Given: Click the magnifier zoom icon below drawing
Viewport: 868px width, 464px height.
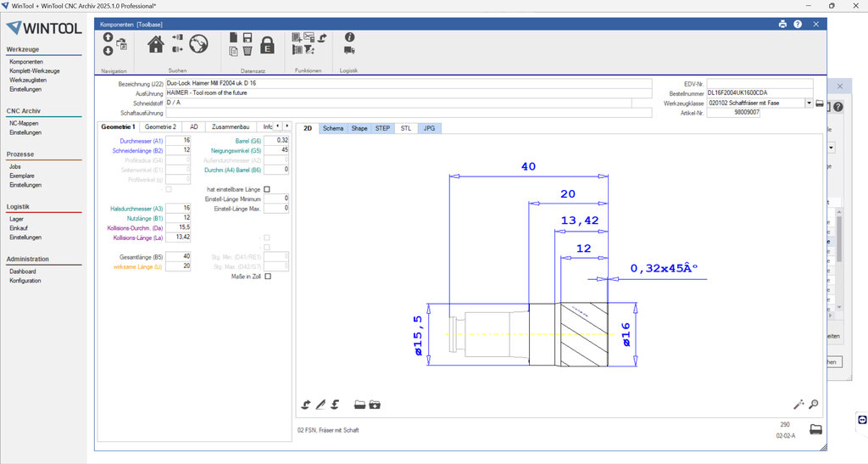Looking at the screenshot, I should pyautogui.click(x=813, y=405).
